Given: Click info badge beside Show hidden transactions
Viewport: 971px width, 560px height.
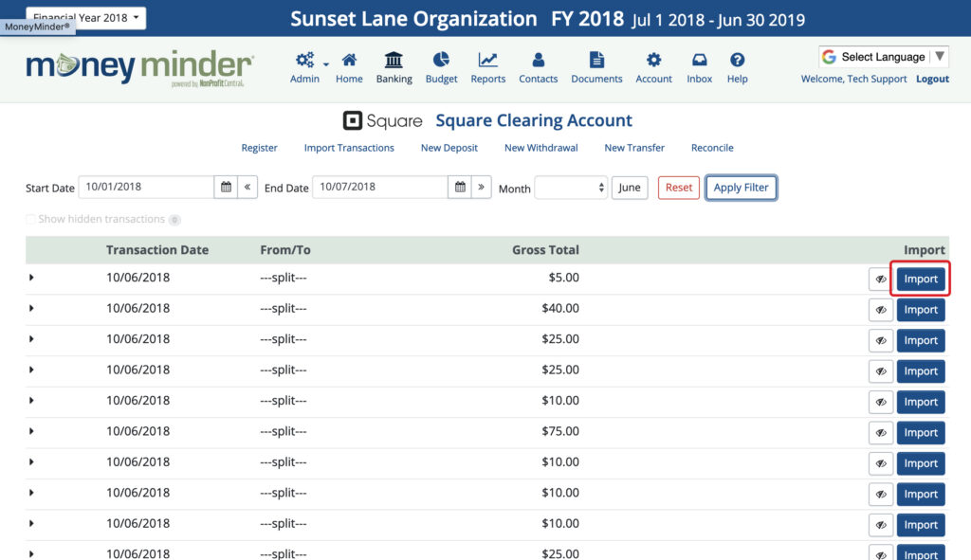Looking at the screenshot, I should click(x=174, y=220).
